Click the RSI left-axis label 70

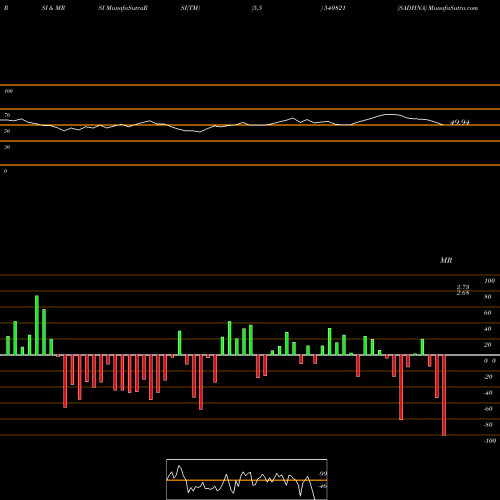(x=7, y=115)
